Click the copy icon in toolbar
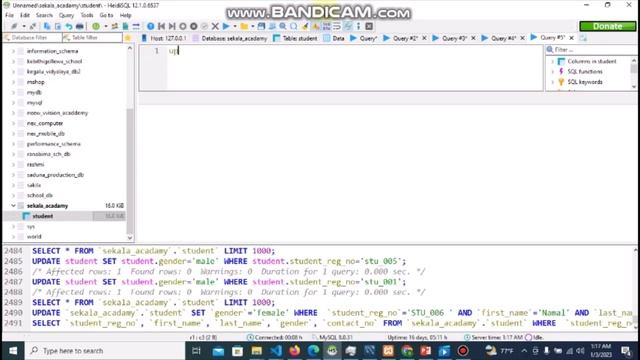The height and width of the screenshot is (360, 640). [47, 26]
